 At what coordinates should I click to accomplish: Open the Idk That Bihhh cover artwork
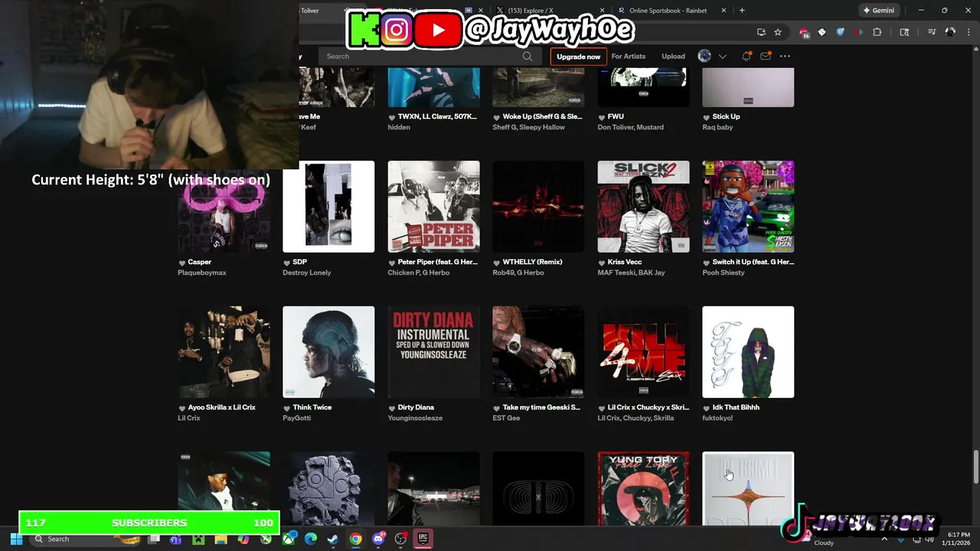(748, 352)
